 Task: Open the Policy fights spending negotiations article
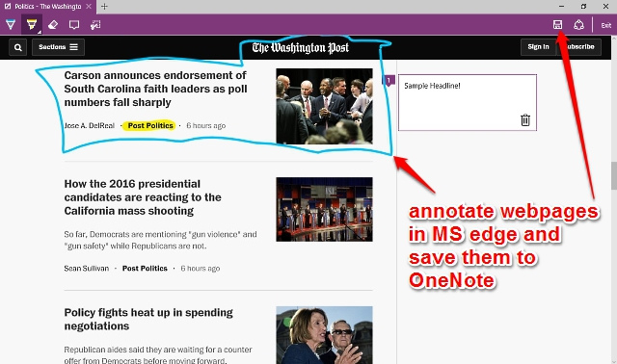point(148,319)
